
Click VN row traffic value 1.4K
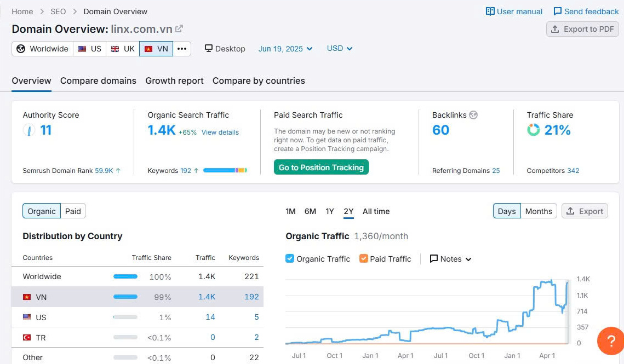click(207, 297)
